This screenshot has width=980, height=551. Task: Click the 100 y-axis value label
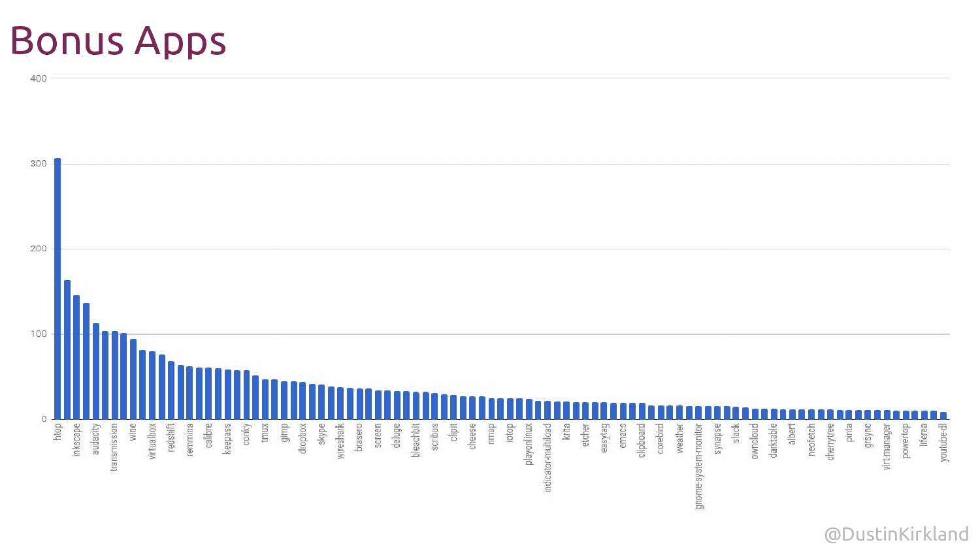tap(39, 334)
